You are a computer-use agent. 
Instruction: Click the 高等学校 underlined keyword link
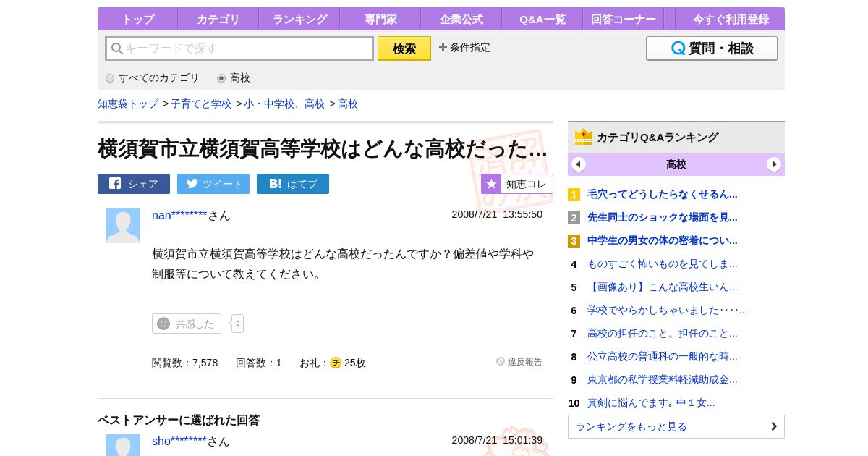[x=268, y=254]
